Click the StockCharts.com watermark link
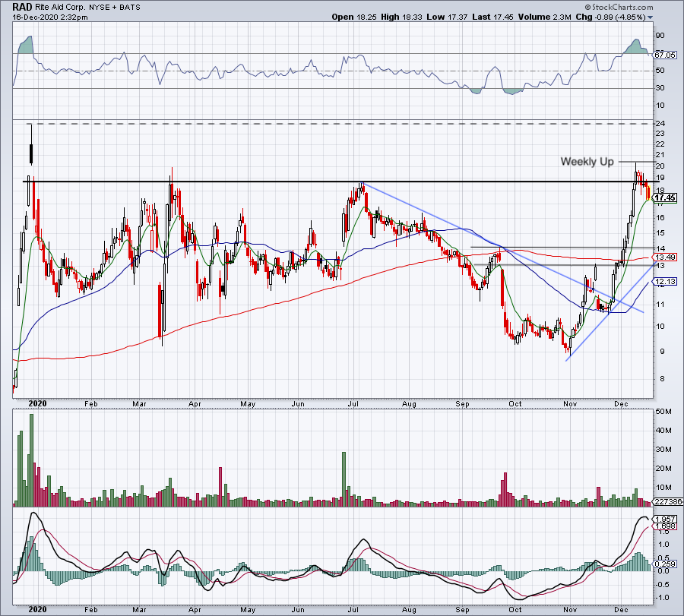 [619, 7]
